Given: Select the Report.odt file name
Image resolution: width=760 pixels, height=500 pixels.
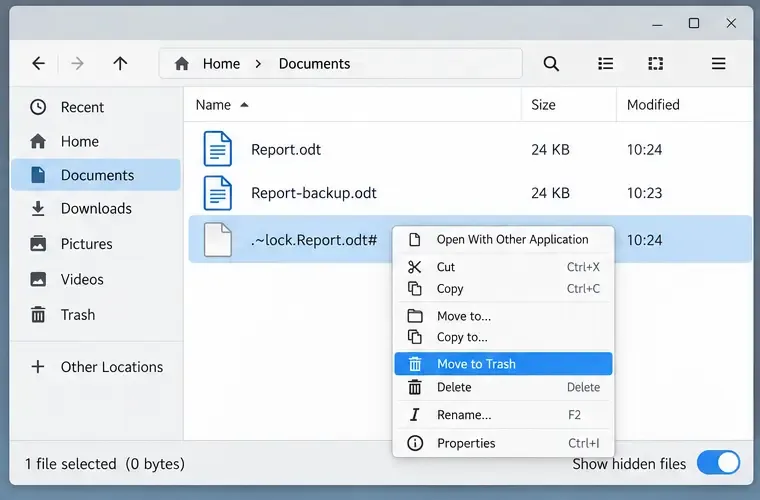Looking at the screenshot, I should [286, 149].
